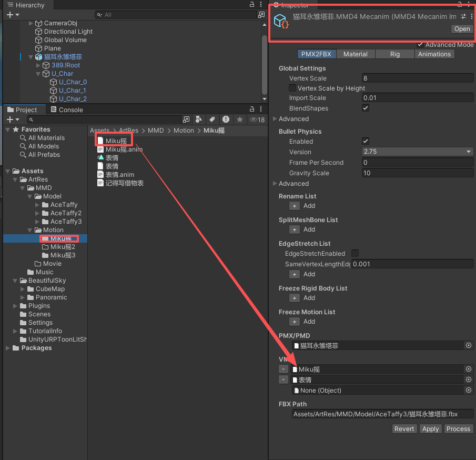Image resolution: width=476 pixels, height=460 pixels.
Task: Expand the CameraObj hierarchy item
Action: (x=31, y=23)
